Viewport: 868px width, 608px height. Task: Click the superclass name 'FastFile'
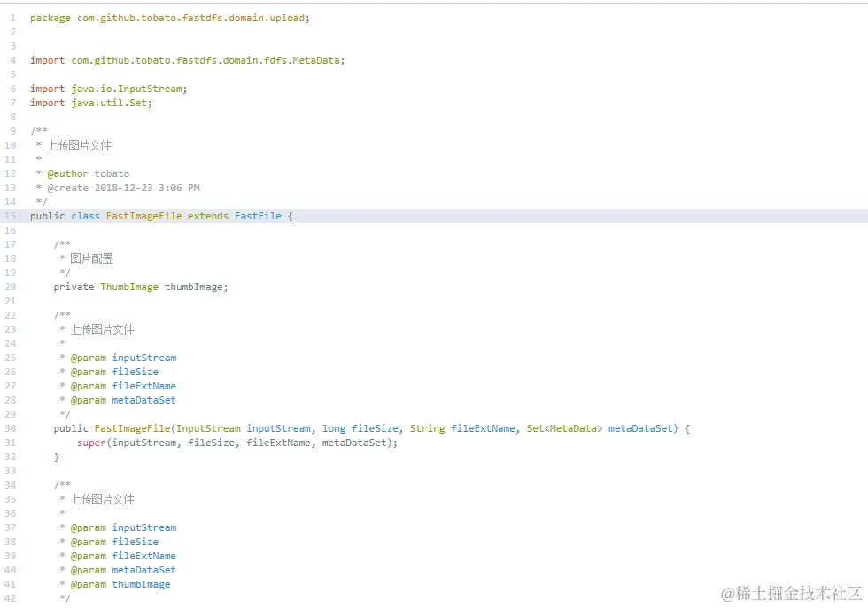tap(258, 216)
